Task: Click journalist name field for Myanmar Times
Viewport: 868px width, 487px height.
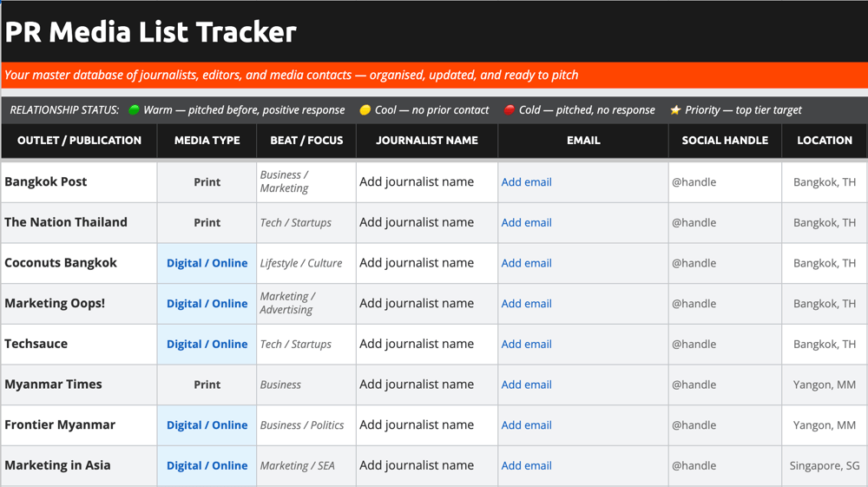Action: point(427,384)
